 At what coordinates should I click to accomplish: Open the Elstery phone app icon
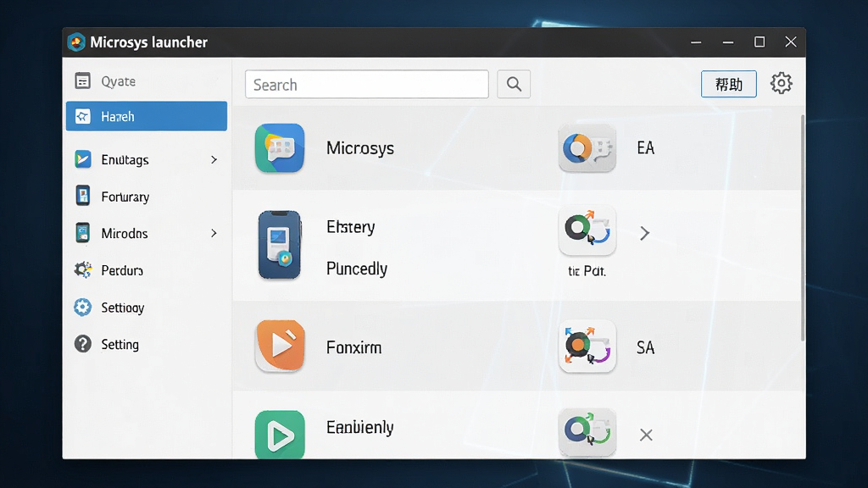(x=280, y=245)
